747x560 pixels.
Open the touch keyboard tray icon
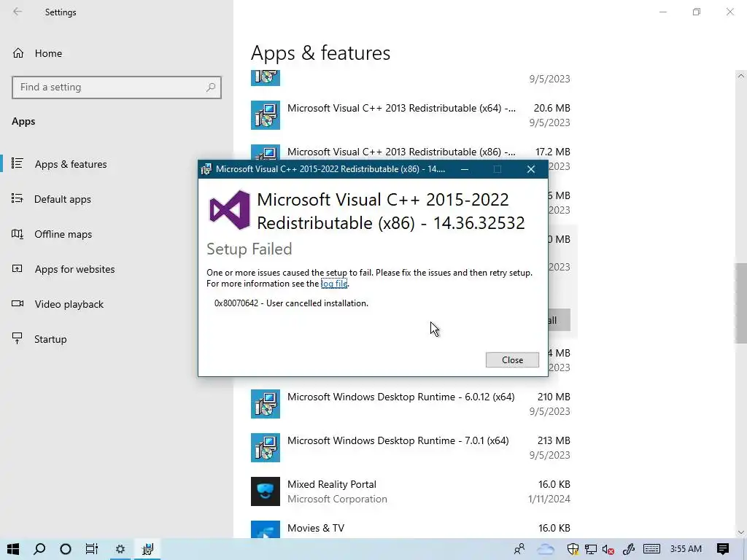pos(651,549)
